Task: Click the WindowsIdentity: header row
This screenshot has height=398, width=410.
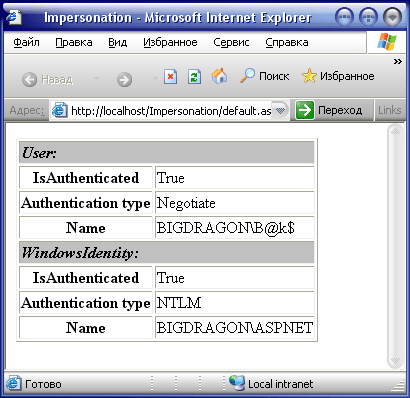Action: pos(167,252)
